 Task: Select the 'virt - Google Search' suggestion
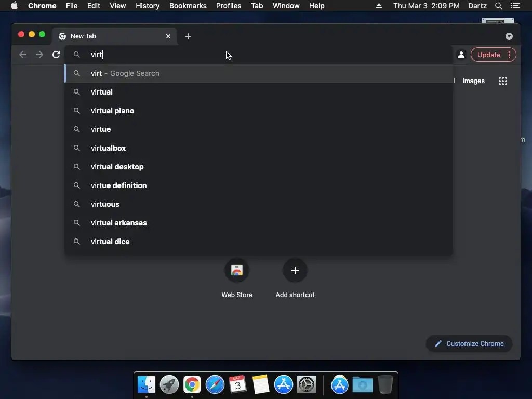click(x=259, y=73)
